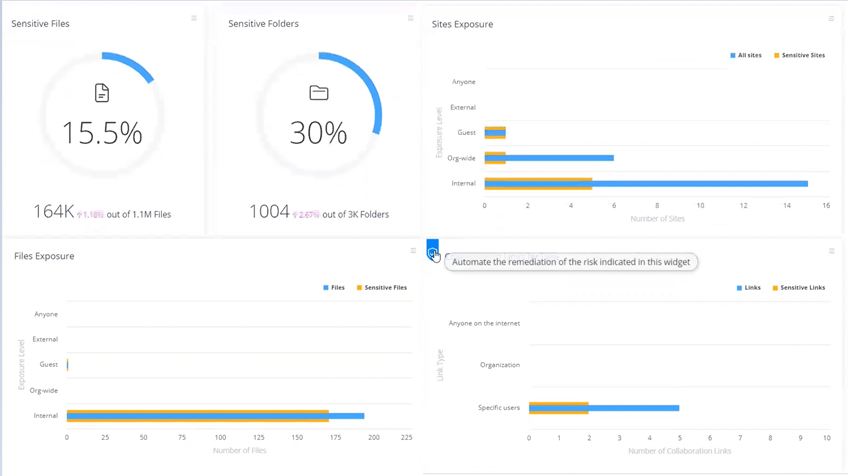Select the Org-wide blue bar in Sites Exposure
Viewport: 848px width, 476px height.
pyautogui.click(x=560, y=158)
